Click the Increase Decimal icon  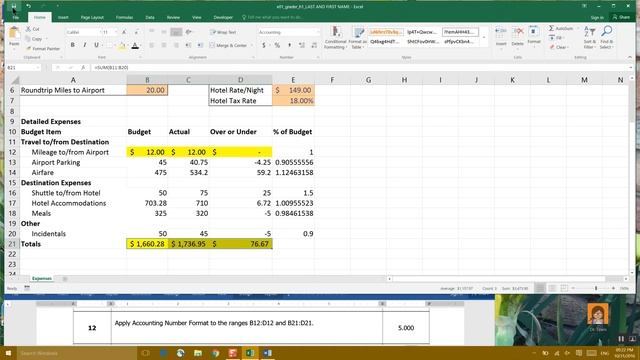[x=302, y=45]
